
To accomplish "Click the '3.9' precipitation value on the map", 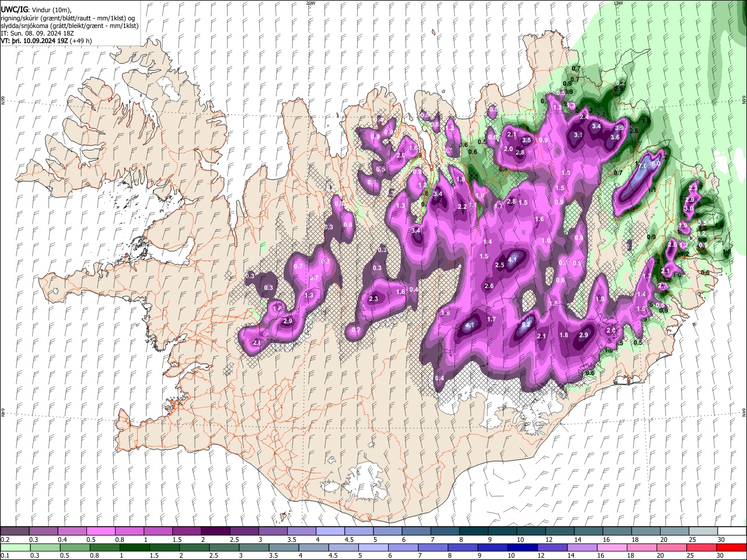I will click(x=619, y=128).
